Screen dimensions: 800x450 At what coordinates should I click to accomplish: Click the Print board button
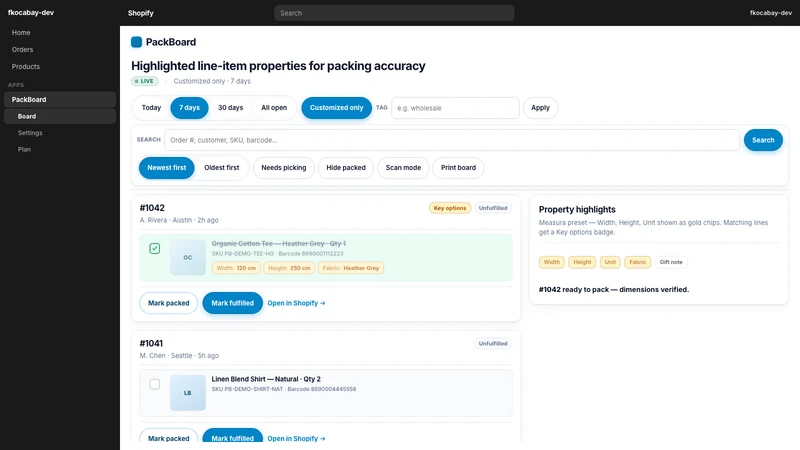458,167
